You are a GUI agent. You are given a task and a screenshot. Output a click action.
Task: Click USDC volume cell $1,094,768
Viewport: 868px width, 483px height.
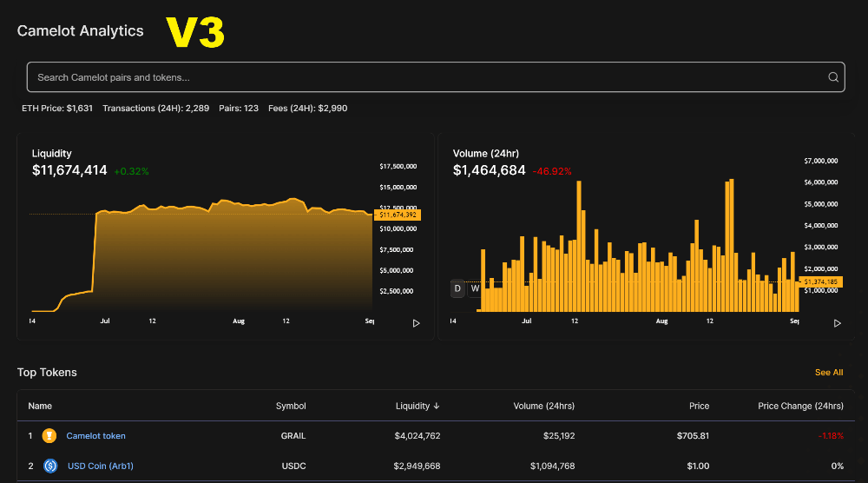click(x=552, y=466)
